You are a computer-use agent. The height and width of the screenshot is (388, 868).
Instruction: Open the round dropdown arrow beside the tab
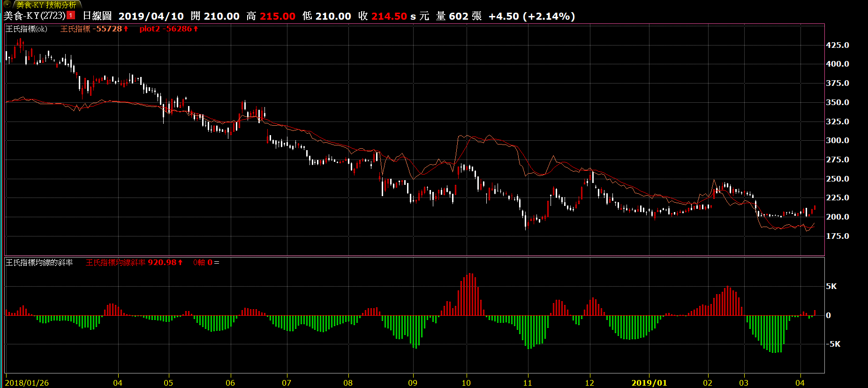[x=7, y=4]
